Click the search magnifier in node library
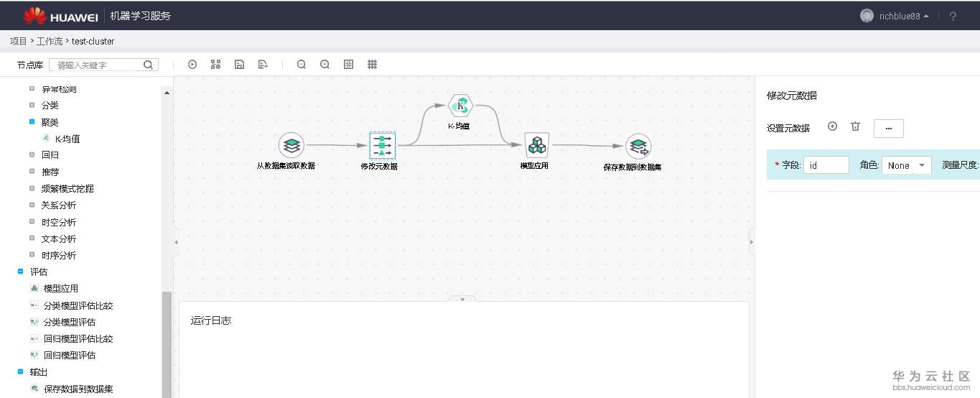 tap(148, 65)
